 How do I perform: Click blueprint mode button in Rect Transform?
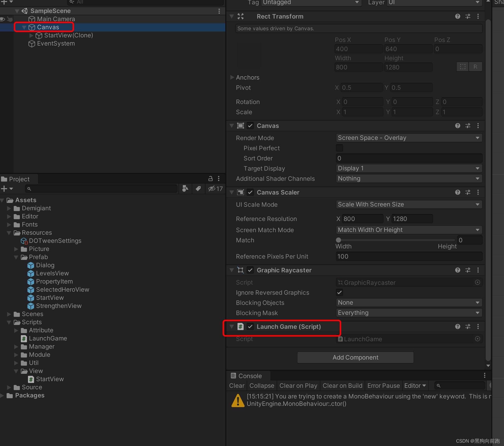tap(463, 67)
